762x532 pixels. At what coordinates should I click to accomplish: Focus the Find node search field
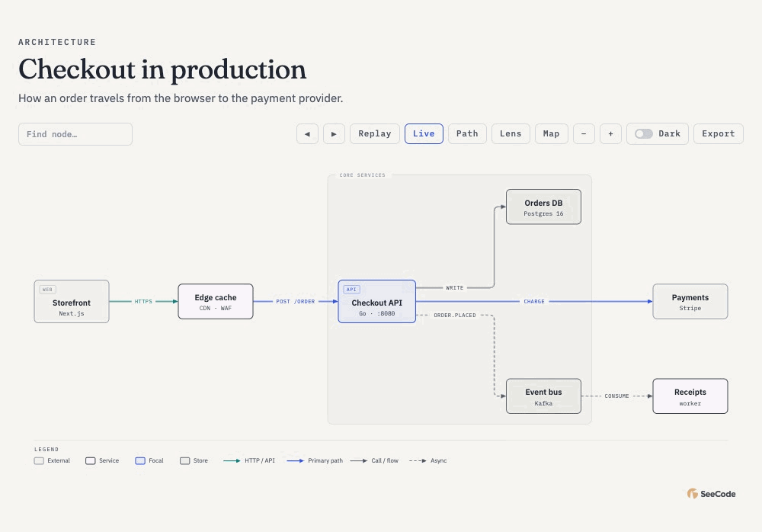click(75, 134)
